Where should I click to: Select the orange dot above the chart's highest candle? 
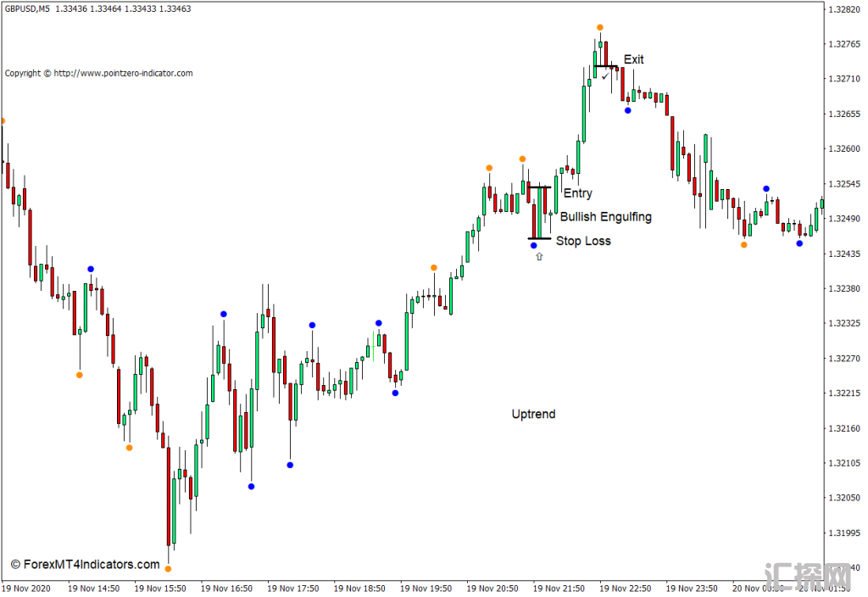click(x=600, y=27)
